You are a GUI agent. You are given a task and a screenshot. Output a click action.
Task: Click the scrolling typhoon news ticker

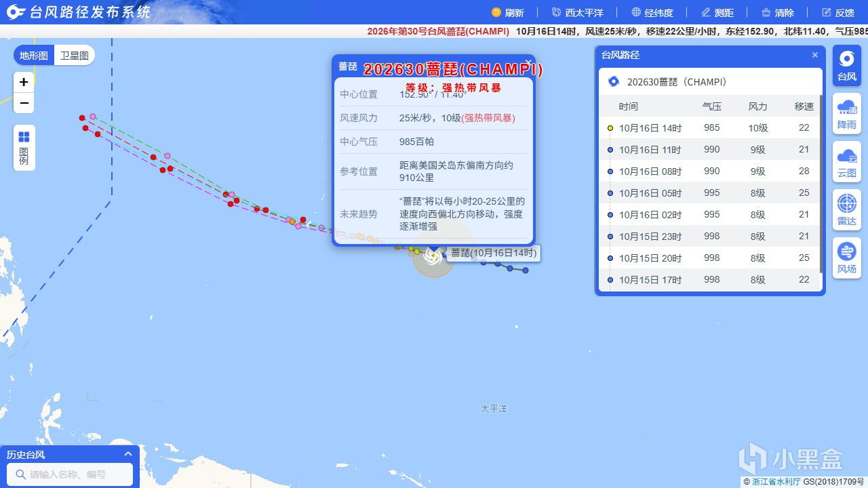[617, 31]
